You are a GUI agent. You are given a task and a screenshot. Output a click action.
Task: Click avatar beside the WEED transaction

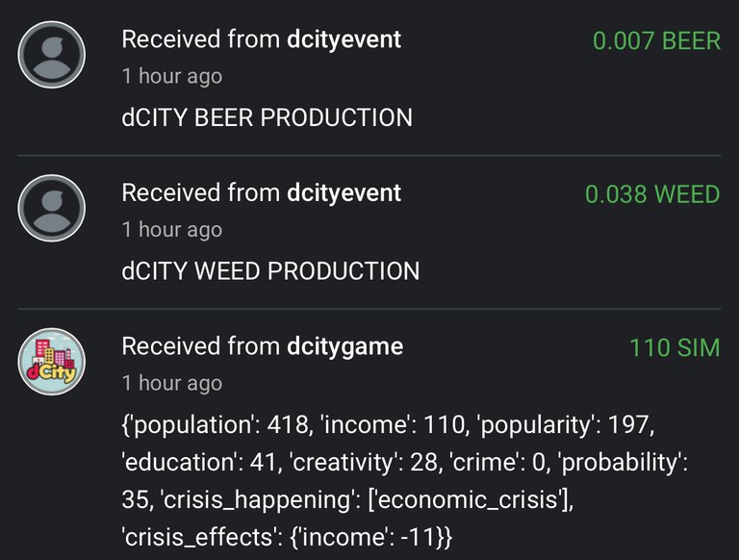point(52,208)
